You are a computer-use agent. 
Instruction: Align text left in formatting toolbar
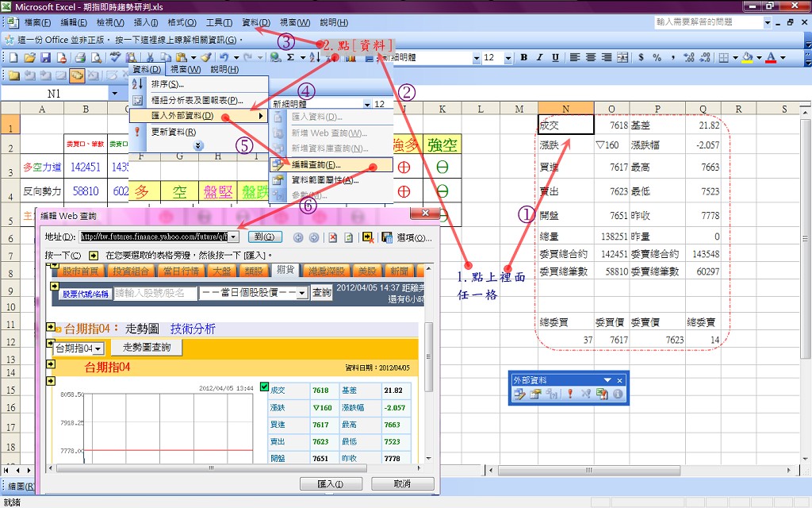tap(575, 57)
